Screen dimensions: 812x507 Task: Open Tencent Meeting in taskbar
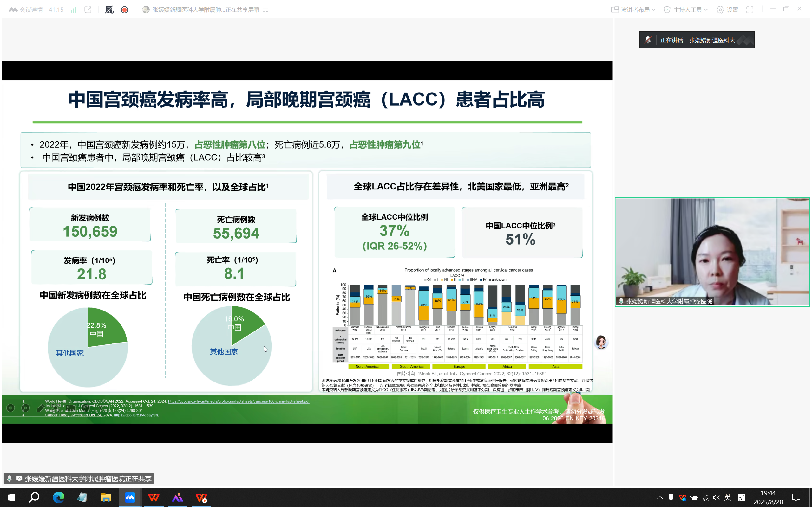click(x=130, y=497)
